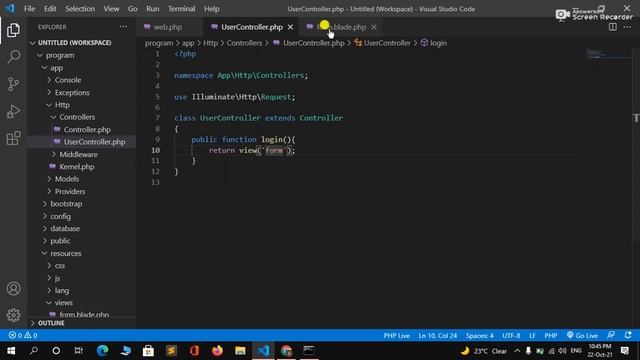Open File Explorer from taskbar
Image resolution: width=640 pixels, height=360 pixels.
240,351
